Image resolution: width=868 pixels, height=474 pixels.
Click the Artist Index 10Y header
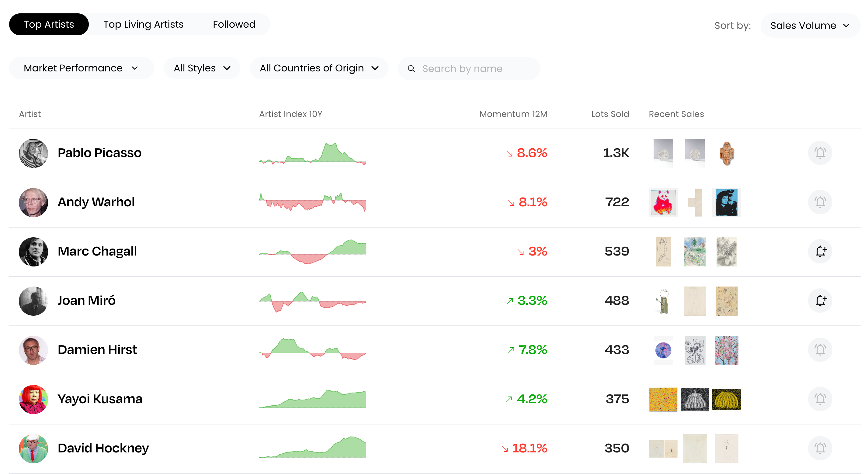point(290,114)
